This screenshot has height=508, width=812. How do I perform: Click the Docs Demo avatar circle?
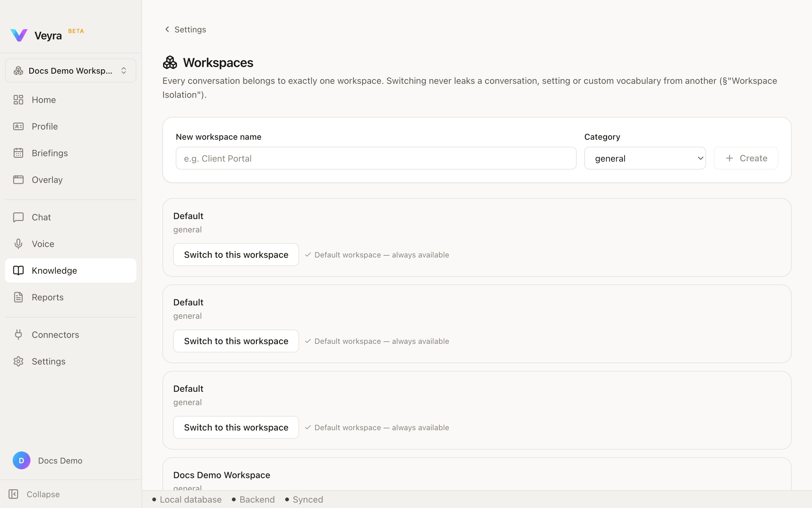(22, 460)
